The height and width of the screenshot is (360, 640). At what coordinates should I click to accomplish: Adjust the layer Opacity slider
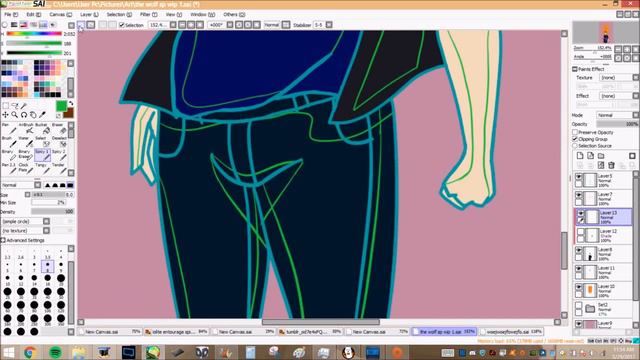[617, 124]
